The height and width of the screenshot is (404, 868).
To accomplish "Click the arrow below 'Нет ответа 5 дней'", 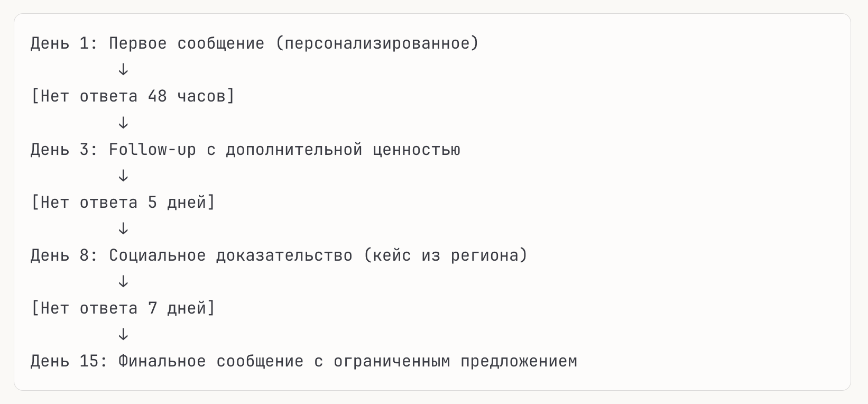I will [123, 228].
